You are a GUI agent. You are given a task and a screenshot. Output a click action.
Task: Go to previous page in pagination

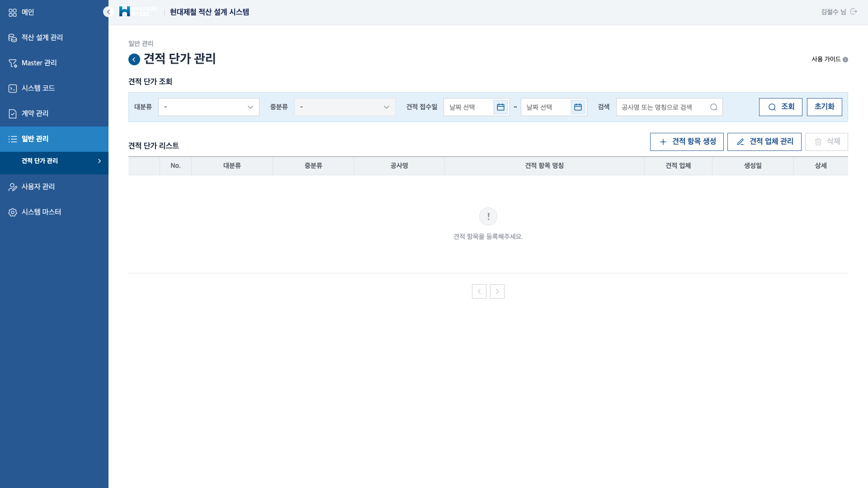tap(479, 291)
